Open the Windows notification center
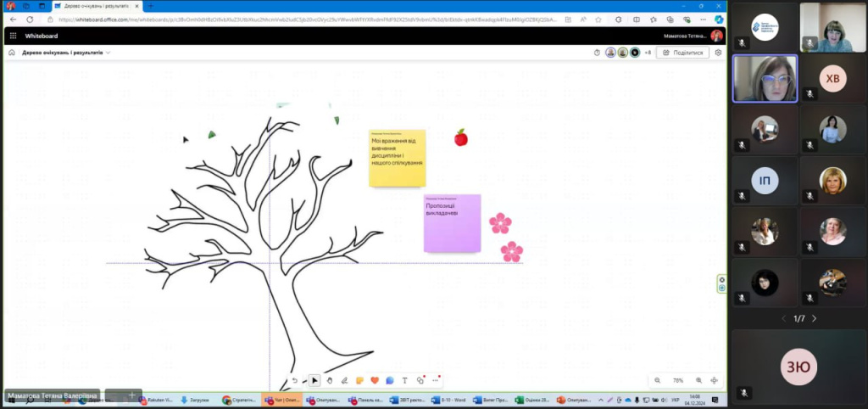 [715, 400]
